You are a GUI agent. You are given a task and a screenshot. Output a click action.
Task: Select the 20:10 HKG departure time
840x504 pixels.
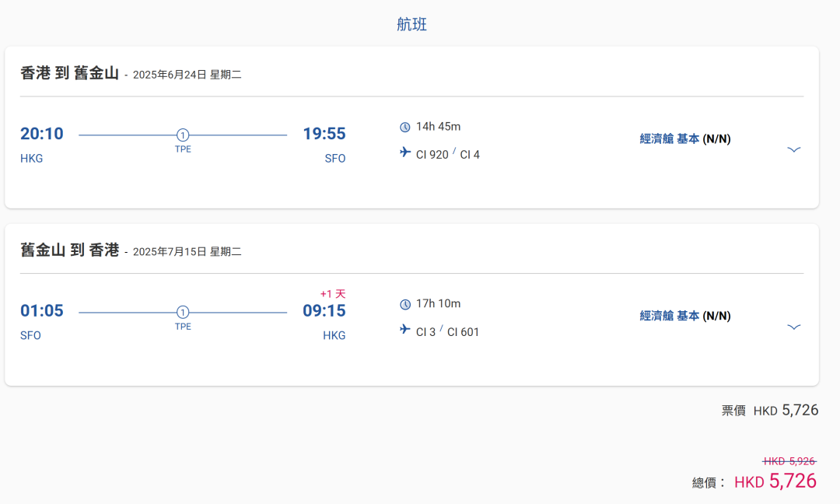(x=42, y=134)
